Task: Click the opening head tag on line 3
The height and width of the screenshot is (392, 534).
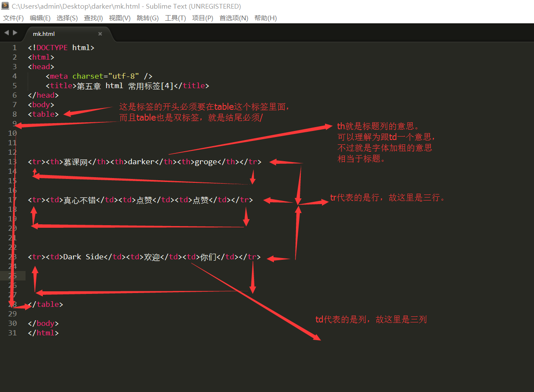Action: point(41,67)
